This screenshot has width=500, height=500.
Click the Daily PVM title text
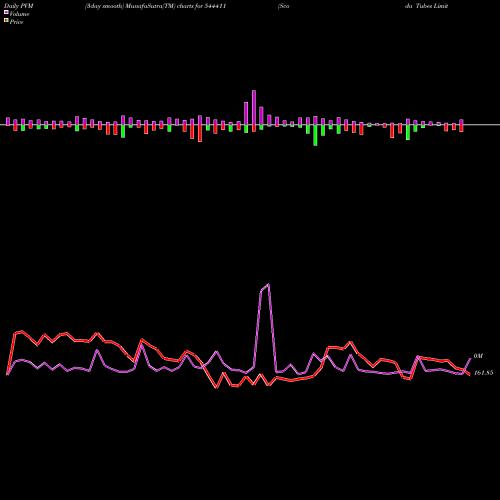[x=19, y=6]
